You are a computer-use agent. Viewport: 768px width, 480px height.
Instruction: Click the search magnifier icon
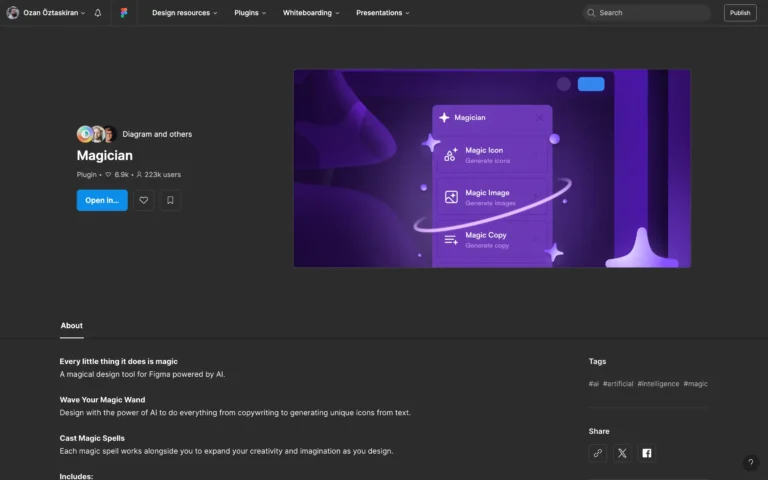(591, 13)
